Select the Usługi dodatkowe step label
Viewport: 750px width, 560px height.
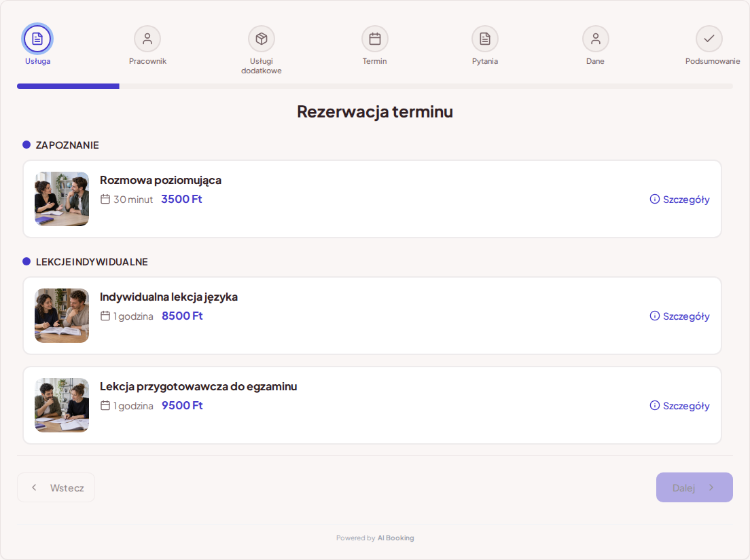point(261,66)
